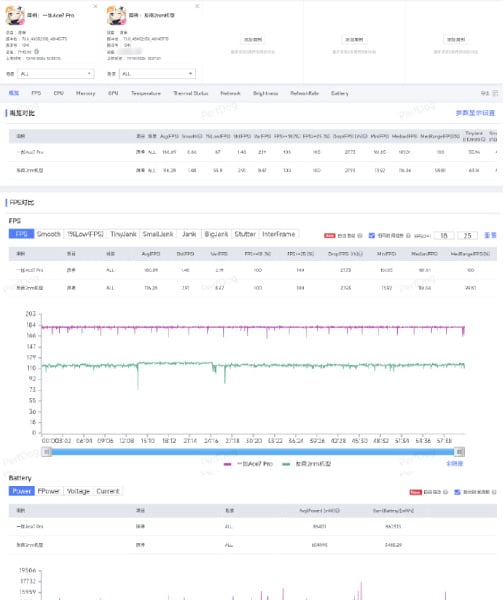Open the first case's ALL scene dropdown
504x600 pixels.
pyautogui.click(x=55, y=73)
